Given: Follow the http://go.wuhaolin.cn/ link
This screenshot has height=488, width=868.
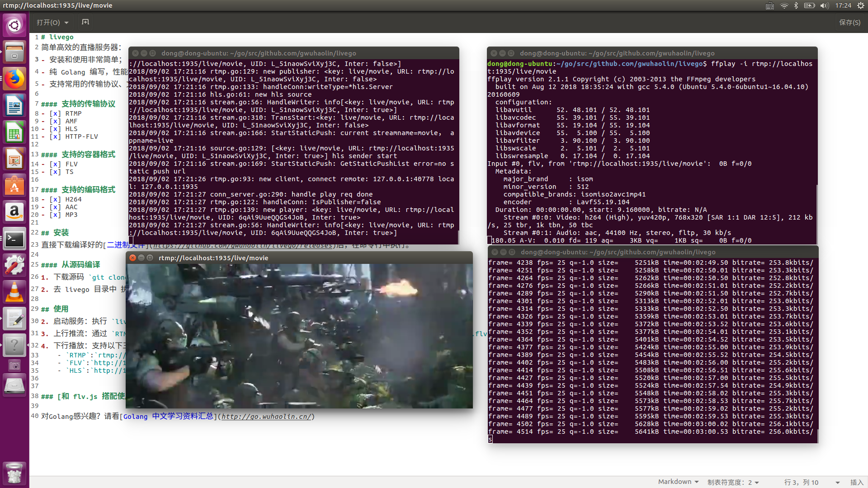Looking at the screenshot, I should click(x=266, y=417).
